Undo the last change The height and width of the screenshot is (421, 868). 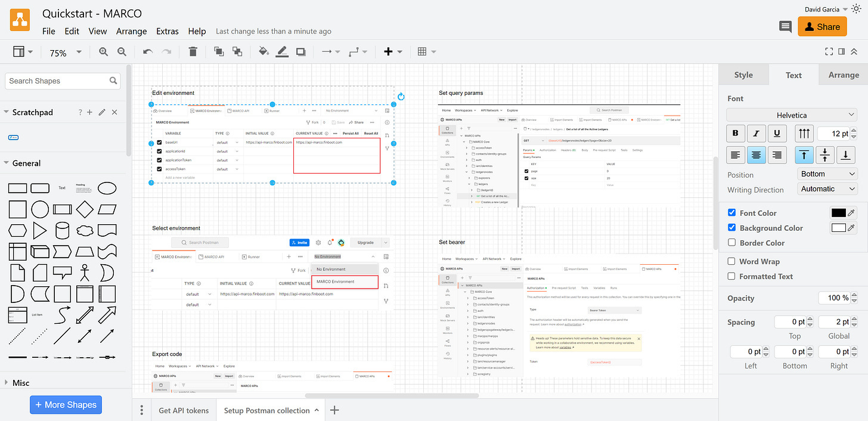point(147,52)
